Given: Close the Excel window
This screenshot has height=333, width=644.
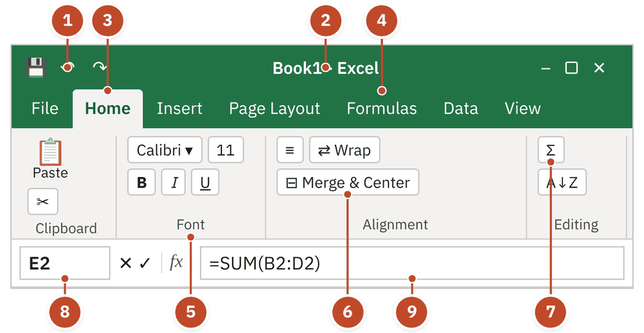Looking at the screenshot, I should tap(599, 68).
